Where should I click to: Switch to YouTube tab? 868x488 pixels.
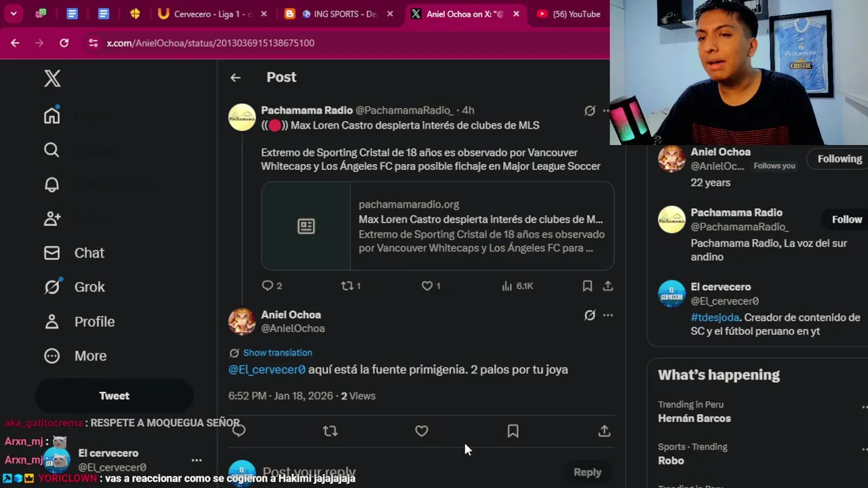pyautogui.click(x=568, y=14)
